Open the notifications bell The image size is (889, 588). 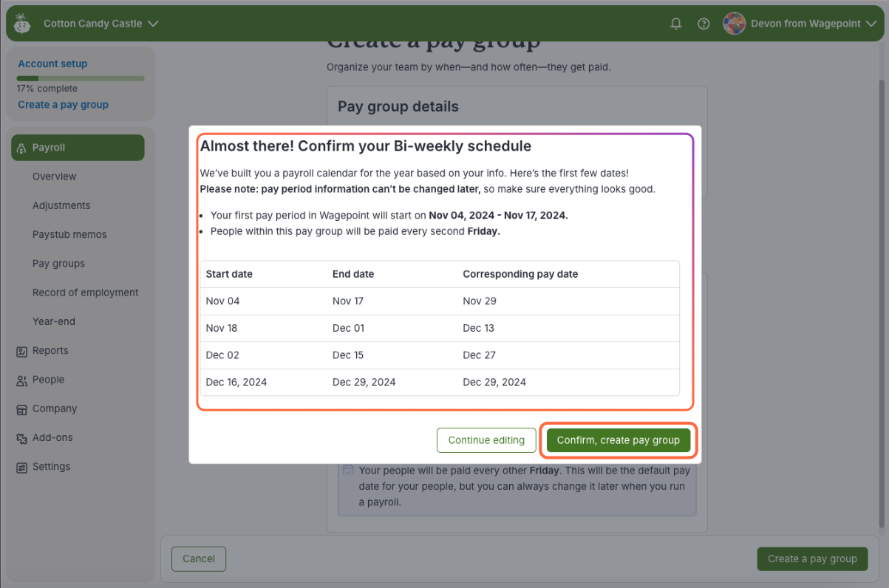[675, 24]
